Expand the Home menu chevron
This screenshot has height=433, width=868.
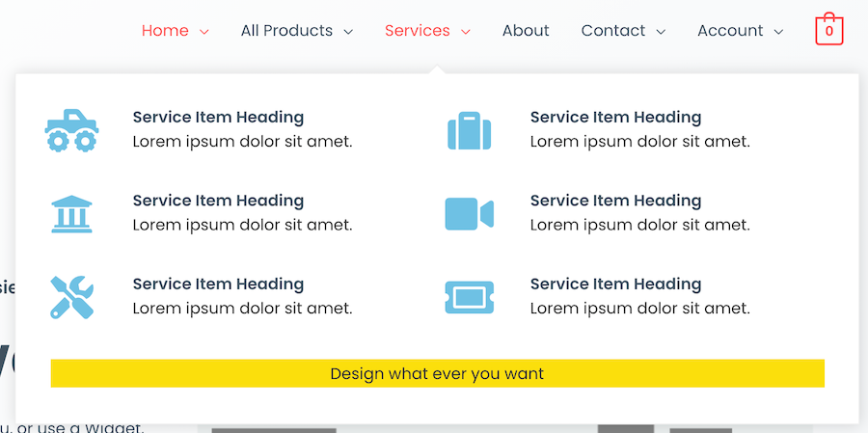point(204,32)
